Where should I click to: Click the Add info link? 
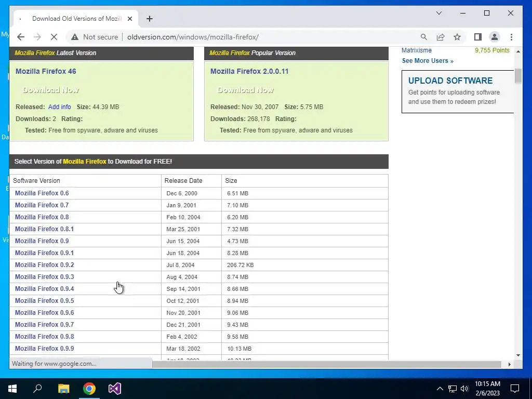60,107
